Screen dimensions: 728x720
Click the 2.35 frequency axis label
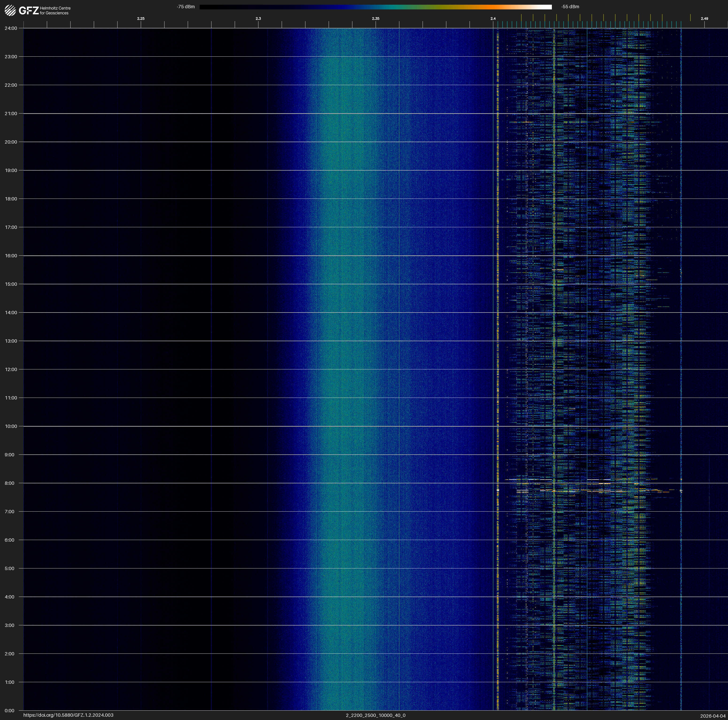375,19
